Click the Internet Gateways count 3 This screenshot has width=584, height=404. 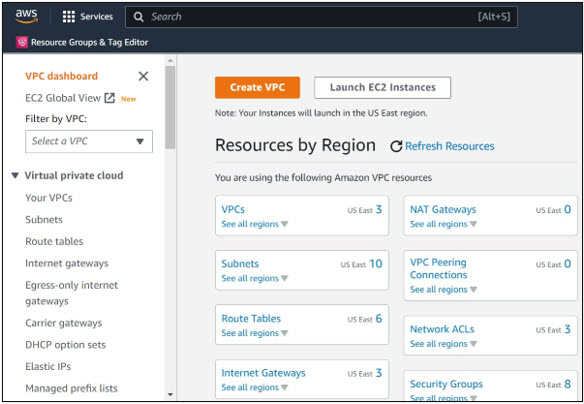(379, 373)
